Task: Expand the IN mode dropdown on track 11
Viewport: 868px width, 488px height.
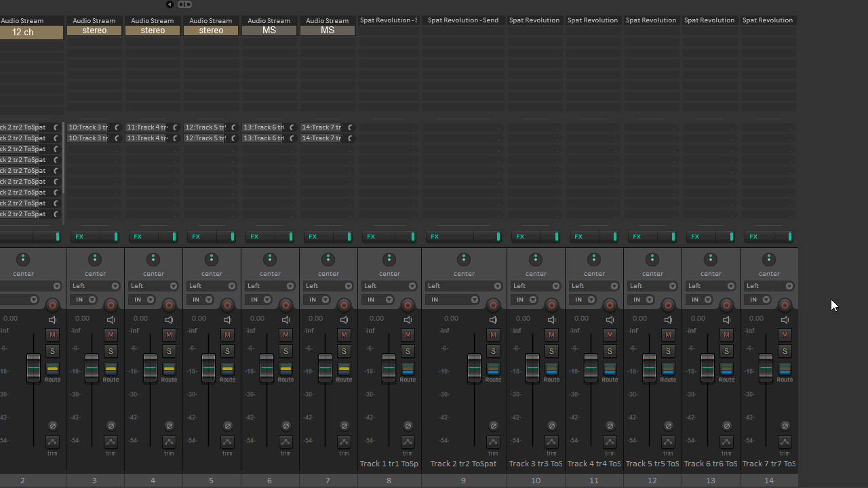Action: (581, 300)
